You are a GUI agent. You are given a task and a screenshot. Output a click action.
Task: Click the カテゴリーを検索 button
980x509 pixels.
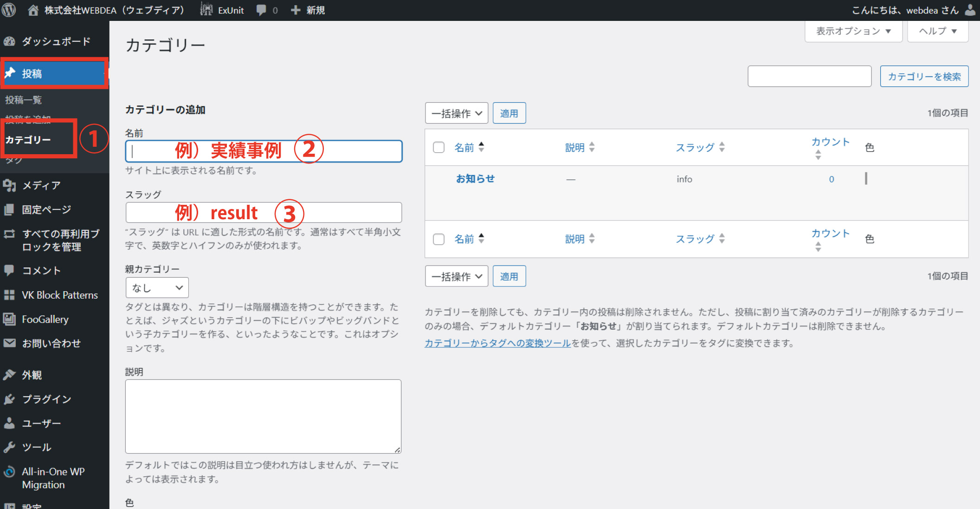(924, 76)
